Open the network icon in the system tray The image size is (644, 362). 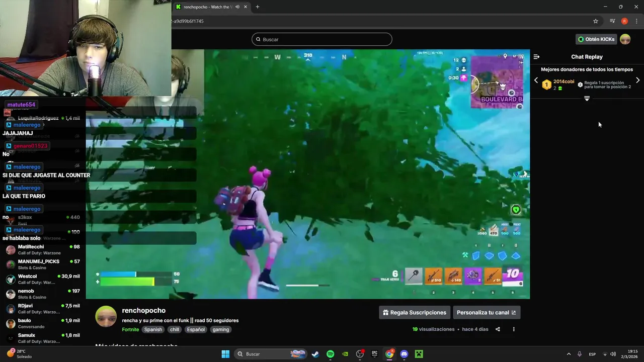pyautogui.click(x=605, y=354)
